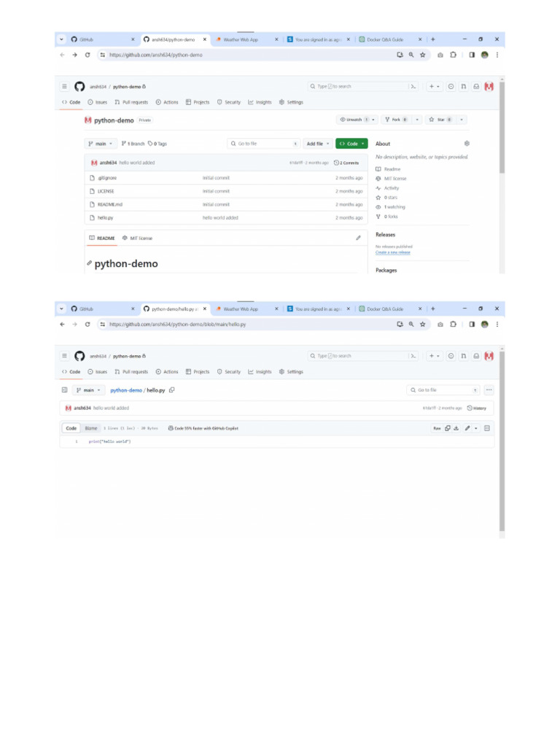Screen dimensions: 560x747
Task: Click Create a new release link
Action: pos(393,252)
